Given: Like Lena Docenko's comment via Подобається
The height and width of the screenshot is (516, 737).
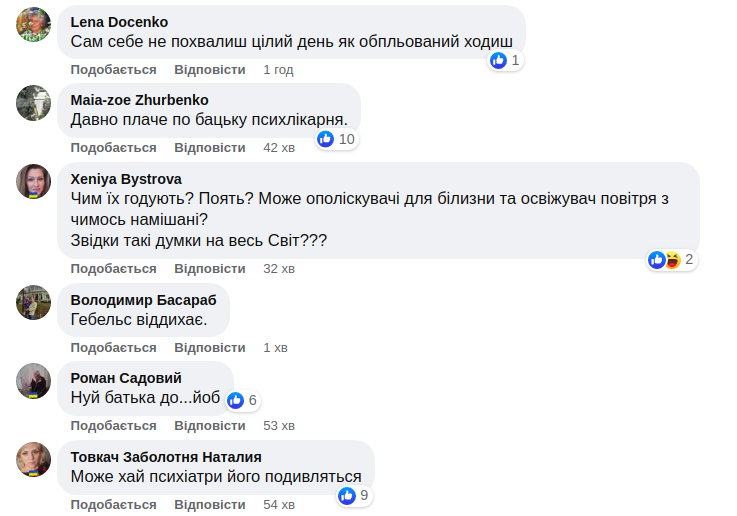Looking at the screenshot, I should click(x=114, y=70).
